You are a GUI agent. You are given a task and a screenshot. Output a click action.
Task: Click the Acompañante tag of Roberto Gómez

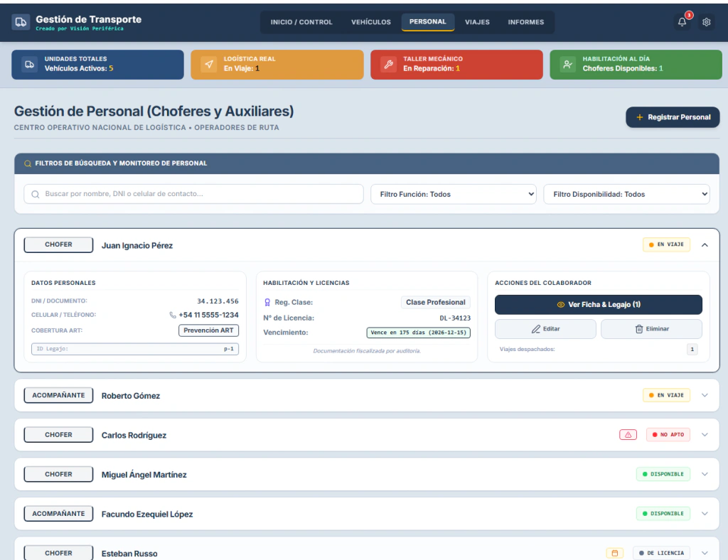pos(58,395)
